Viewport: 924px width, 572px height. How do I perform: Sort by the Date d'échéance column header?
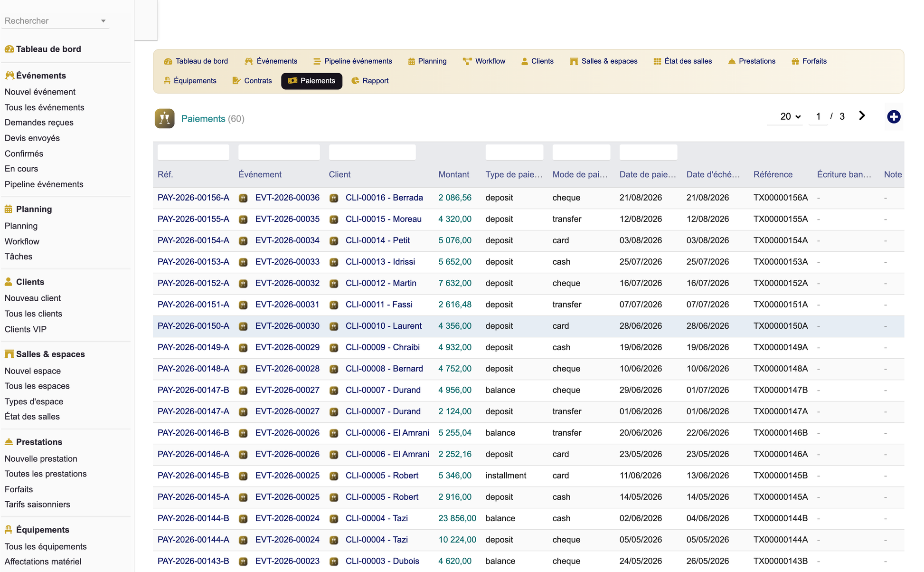(713, 174)
